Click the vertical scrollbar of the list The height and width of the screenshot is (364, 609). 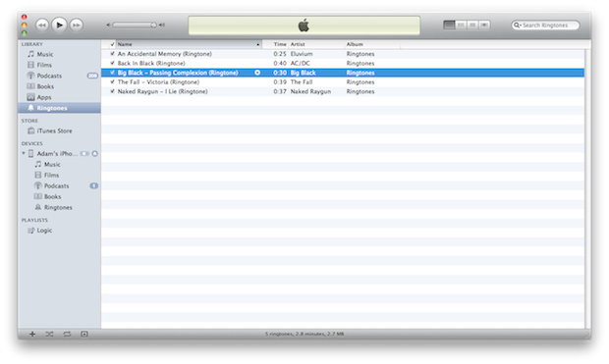[587, 188]
